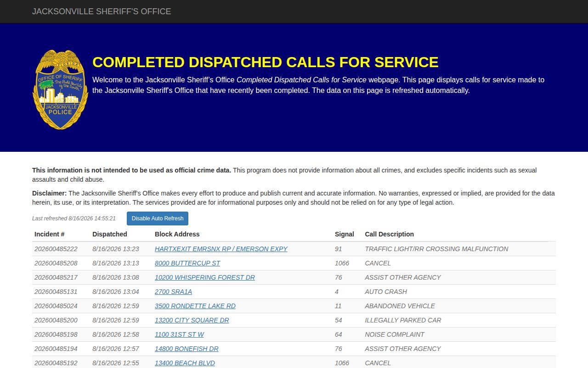
Task: Click signal 91 in the first row
Action: pos(339,249)
